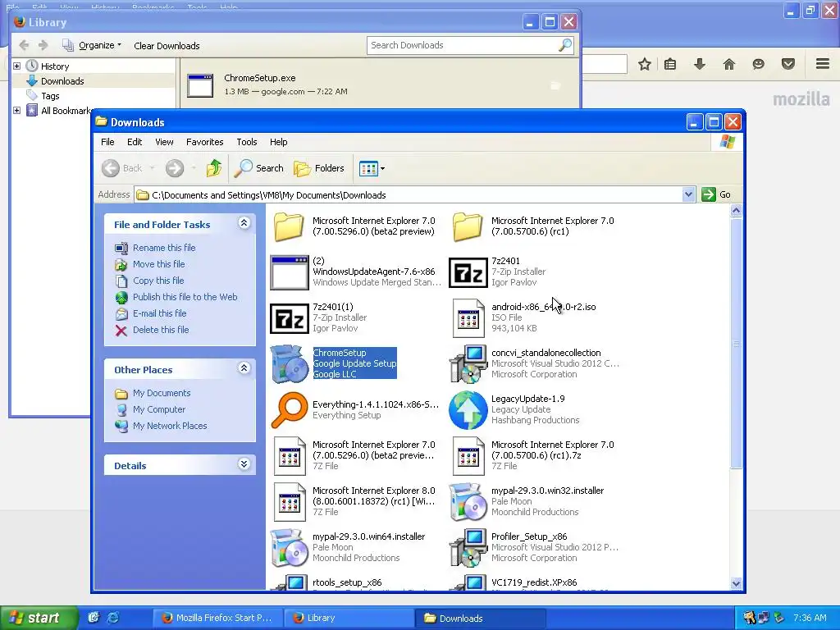The width and height of the screenshot is (840, 630).
Task: Select the concvi_standalonecollection installer icon
Action: tap(468, 364)
